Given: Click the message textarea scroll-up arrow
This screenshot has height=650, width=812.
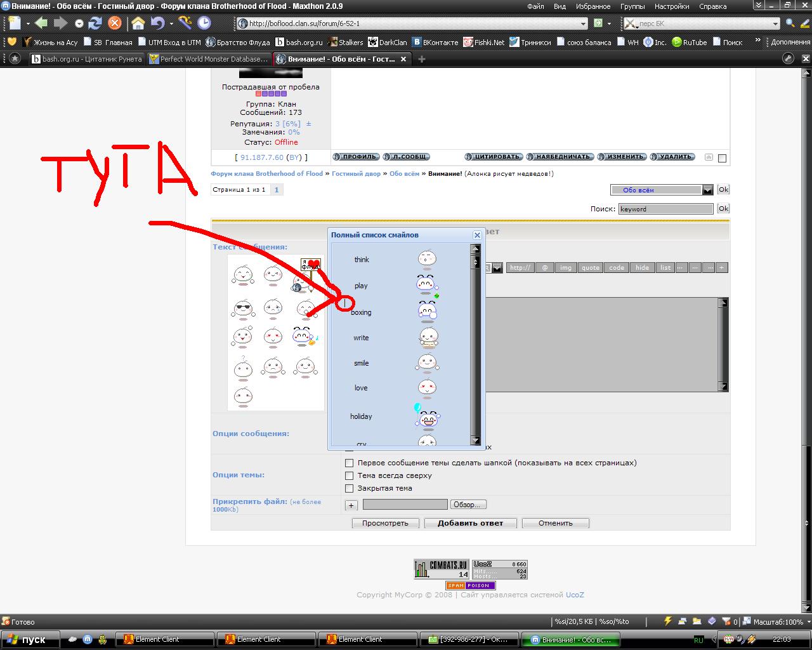Looking at the screenshot, I should pyautogui.click(x=723, y=303).
